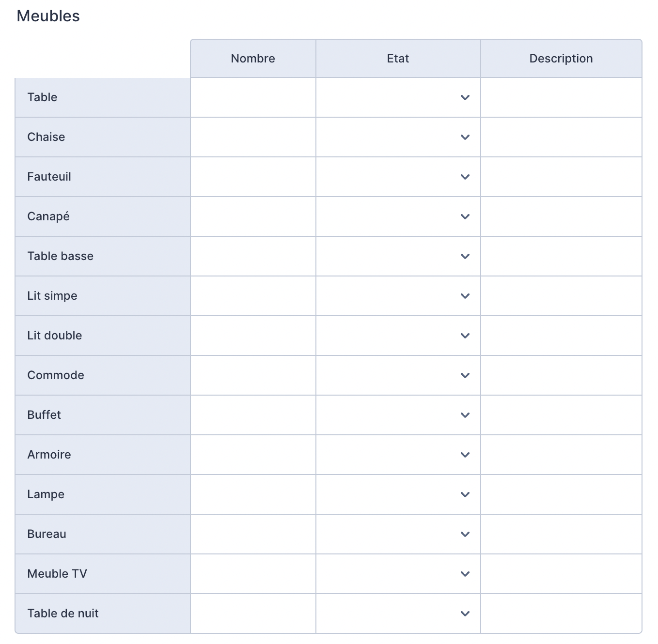
Task: Click the Description column header
Action: tap(561, 59)
